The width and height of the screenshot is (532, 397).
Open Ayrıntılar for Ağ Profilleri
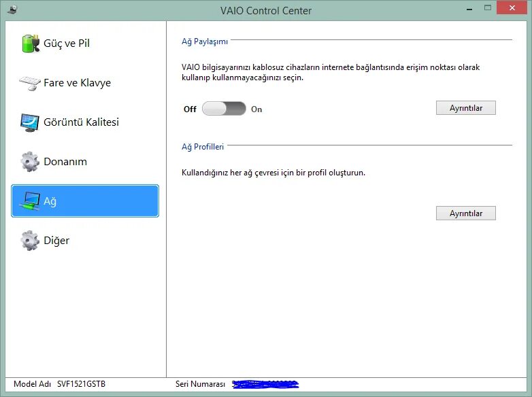coord(466,213)
